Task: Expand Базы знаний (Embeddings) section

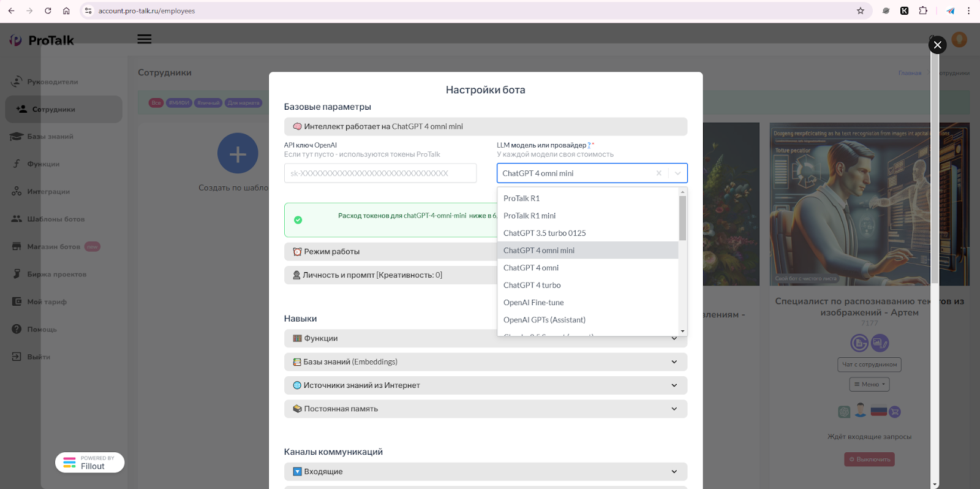Action: coord(485,362)
